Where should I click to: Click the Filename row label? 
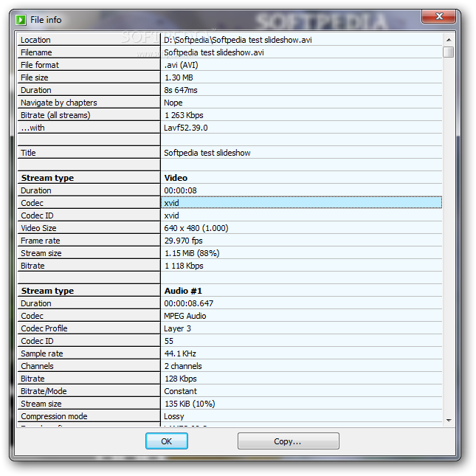[36, 52]
